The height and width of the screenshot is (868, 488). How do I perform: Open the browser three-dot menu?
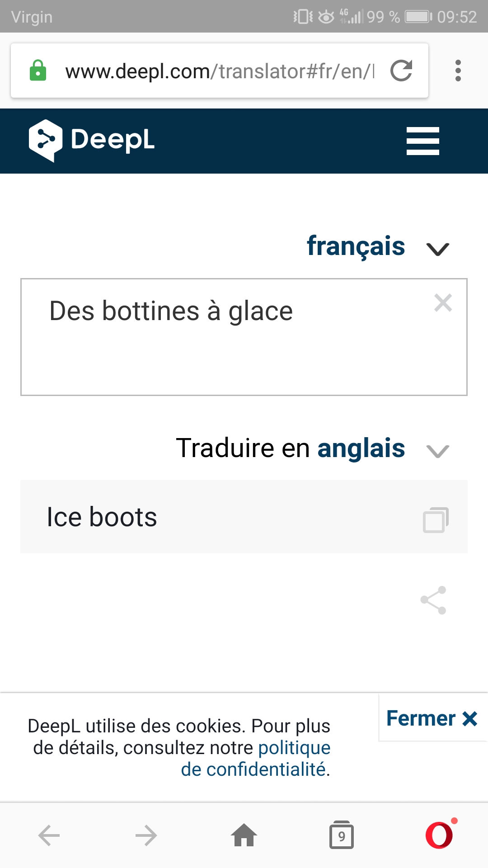[x=458, y=71]
